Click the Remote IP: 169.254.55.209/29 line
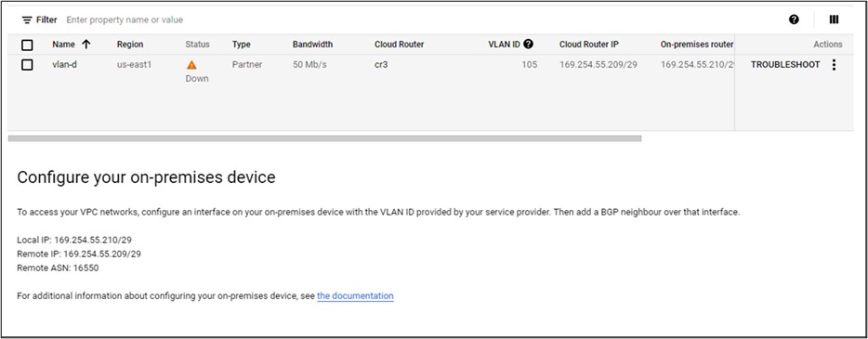 pos(79,254)
